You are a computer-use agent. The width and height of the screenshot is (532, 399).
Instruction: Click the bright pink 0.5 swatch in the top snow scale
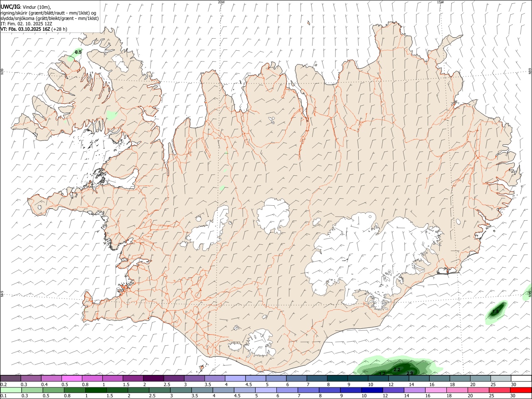click(x=72, y=379)
